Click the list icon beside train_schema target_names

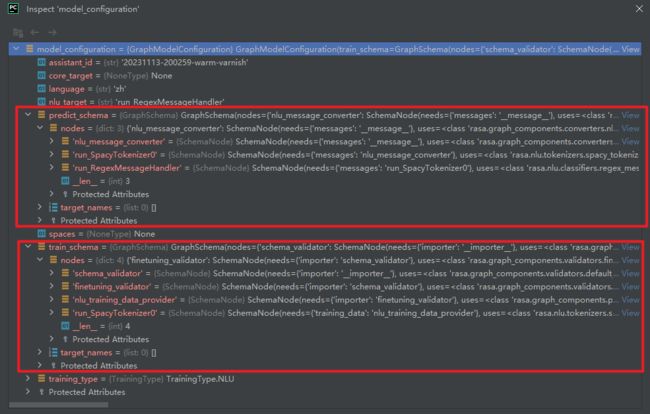pos(53,353)
